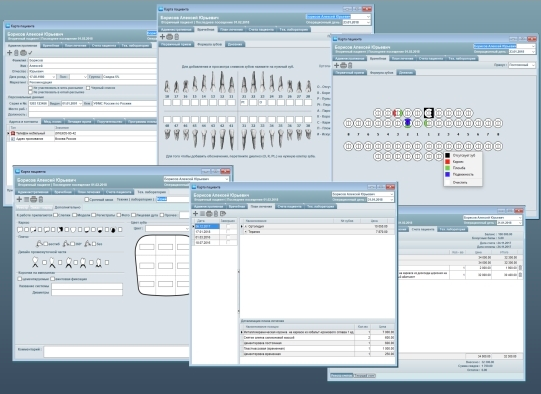Click the Группа button in the Административная window
This screenshot has height=394, width=541.
pos(94,77)
